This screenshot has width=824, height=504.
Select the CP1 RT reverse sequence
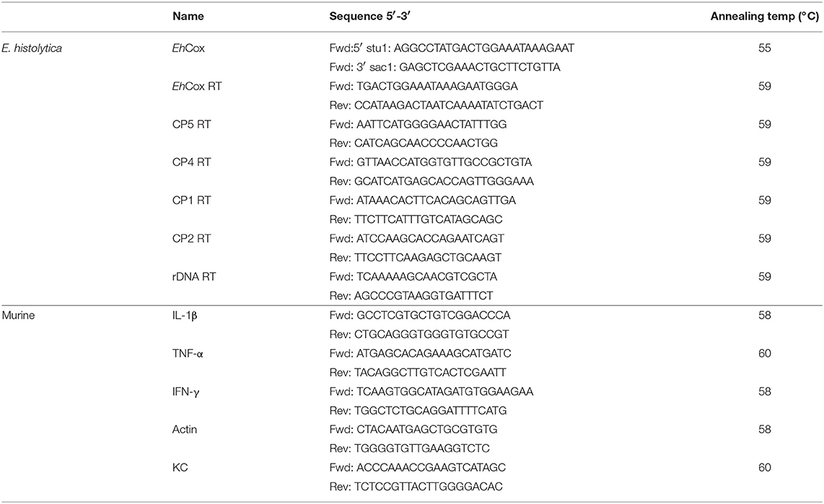tap(416, 219)
